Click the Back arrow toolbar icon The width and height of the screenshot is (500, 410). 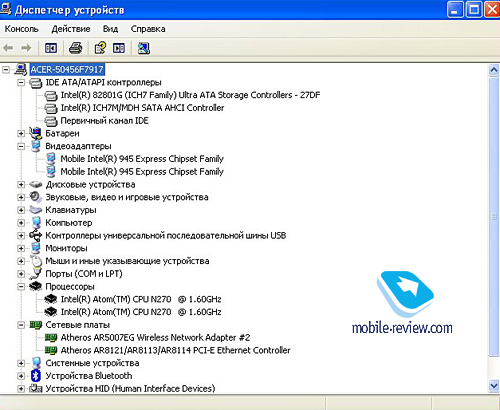point(8,48)
